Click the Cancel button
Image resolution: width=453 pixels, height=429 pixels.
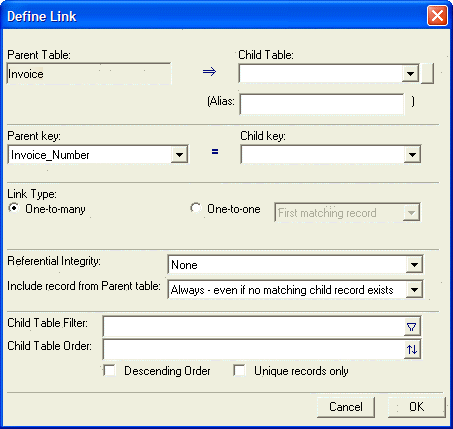click(346, 407)
